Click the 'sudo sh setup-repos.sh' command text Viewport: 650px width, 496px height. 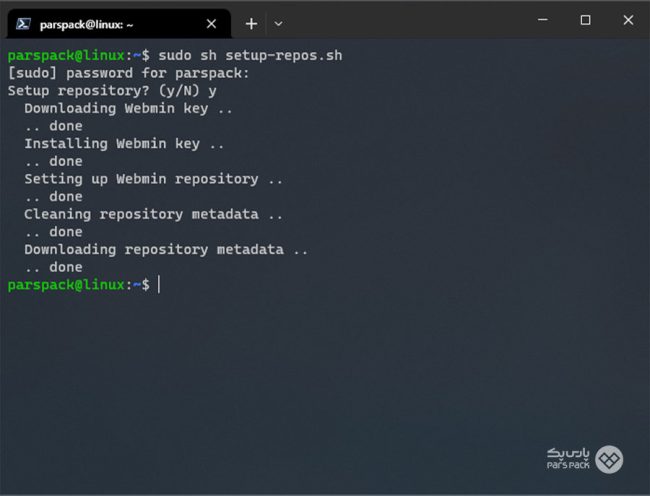point(250,55)
